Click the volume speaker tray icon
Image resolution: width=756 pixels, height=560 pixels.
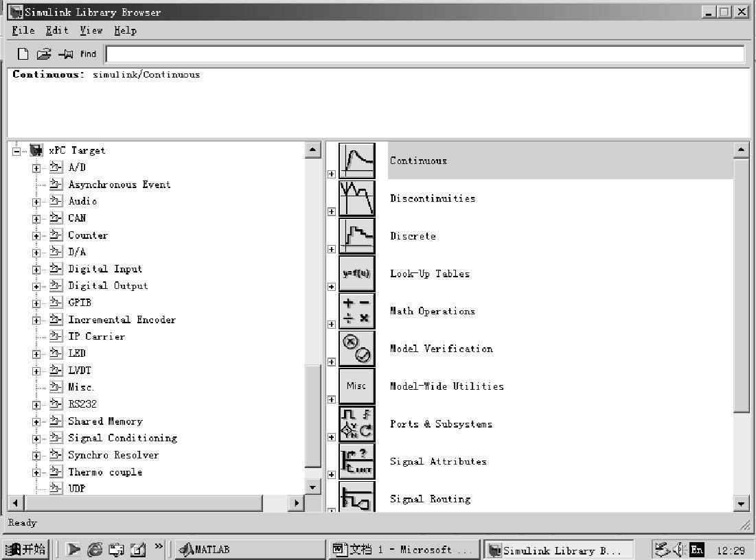click(679, 549)
